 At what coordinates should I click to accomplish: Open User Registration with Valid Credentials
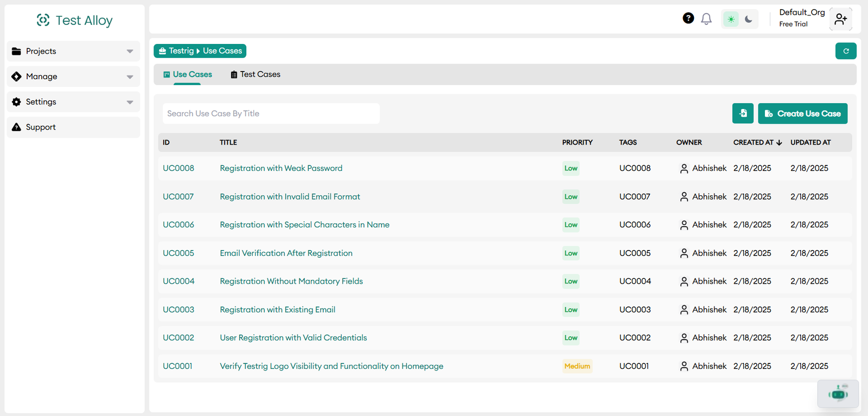pos(293,337)
